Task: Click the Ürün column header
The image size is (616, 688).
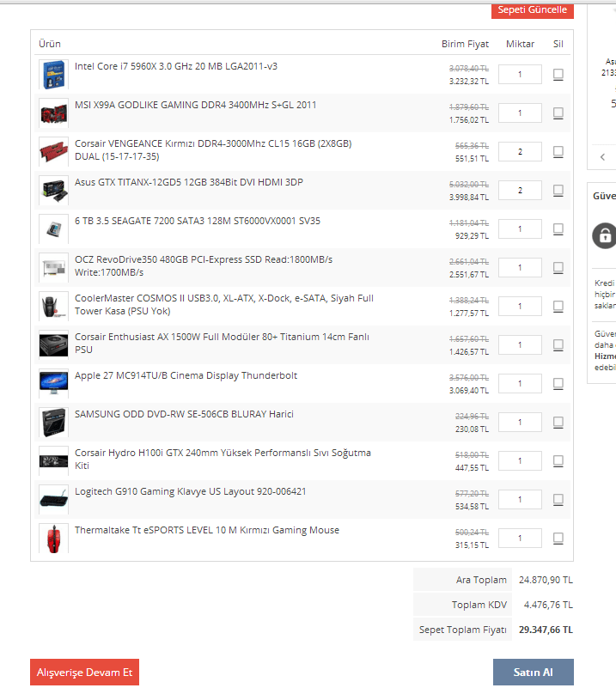Action: (x=50, y=44)
